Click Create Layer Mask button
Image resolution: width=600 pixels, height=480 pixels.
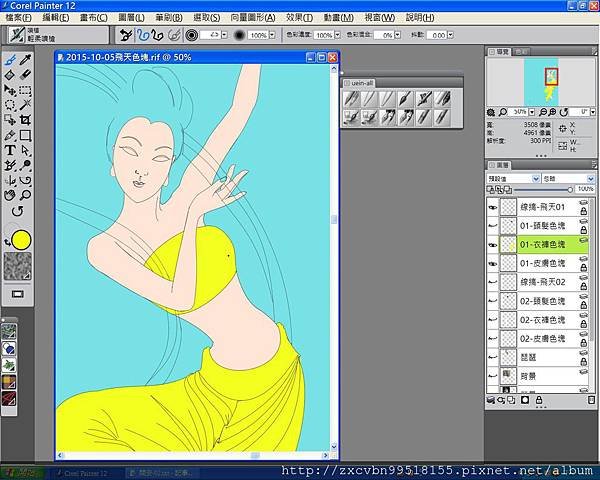pos(525,400)
